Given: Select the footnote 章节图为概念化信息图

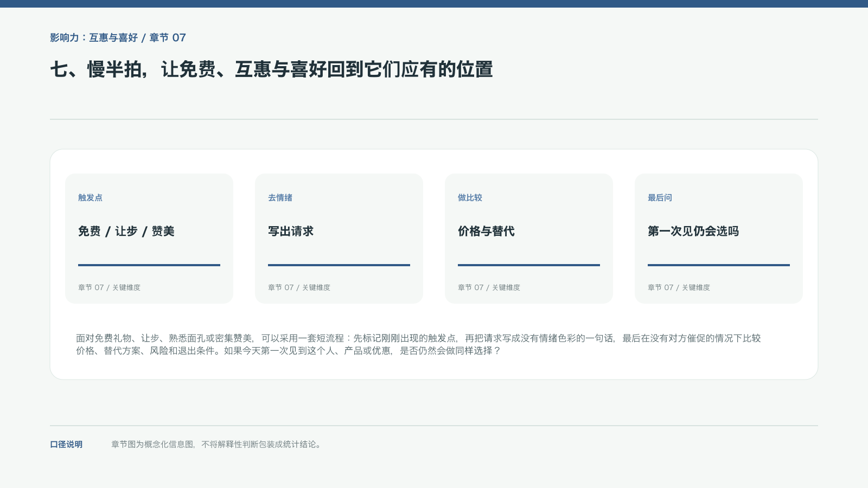Looking at the screenshot, I should click(x=217, y=445).
